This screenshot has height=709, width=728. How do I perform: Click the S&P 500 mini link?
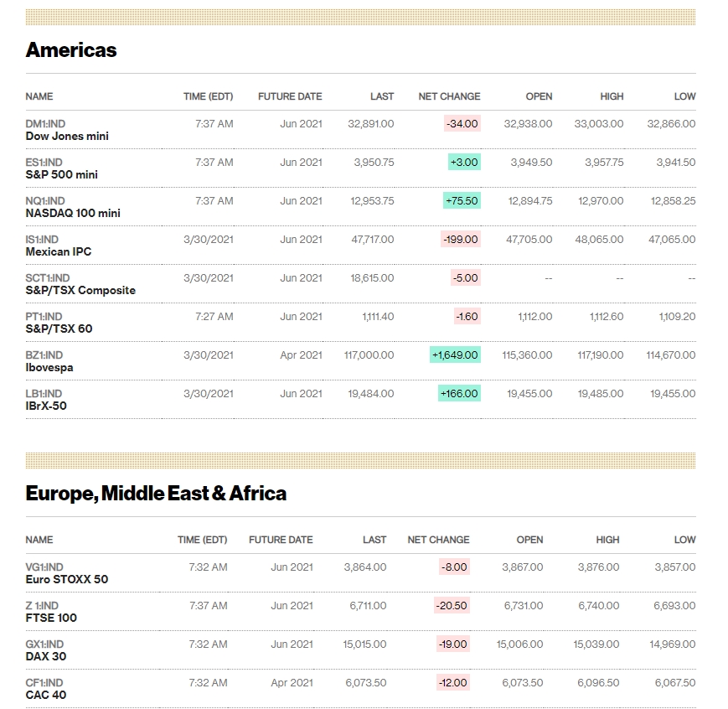click(61, 174)
